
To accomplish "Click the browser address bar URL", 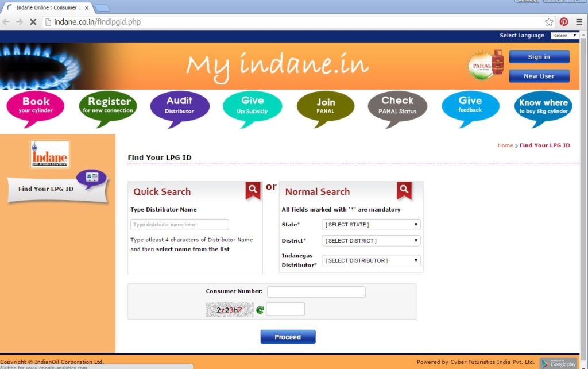I will click(98, 22).
